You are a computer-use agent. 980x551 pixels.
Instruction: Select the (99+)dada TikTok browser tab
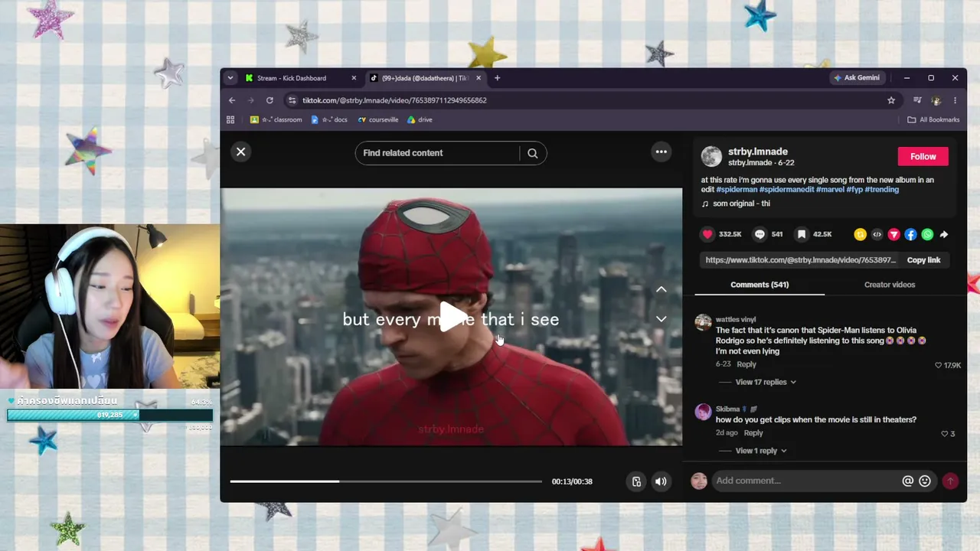[426, 78]
